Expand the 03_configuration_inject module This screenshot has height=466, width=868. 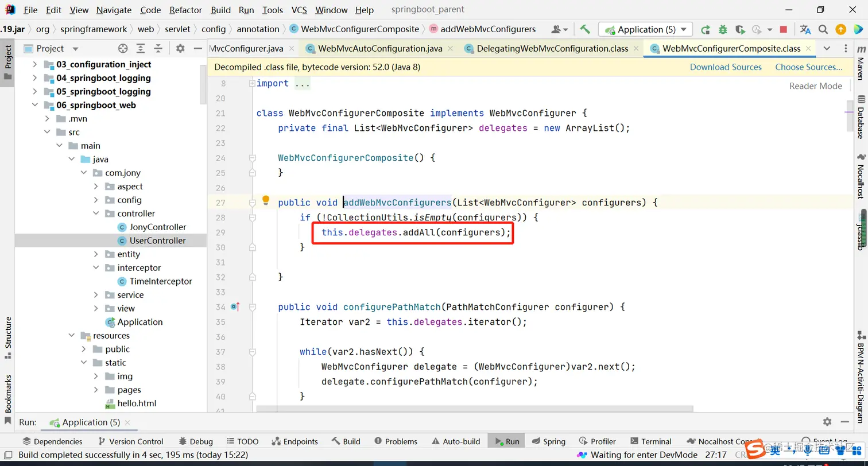point(35,64)
